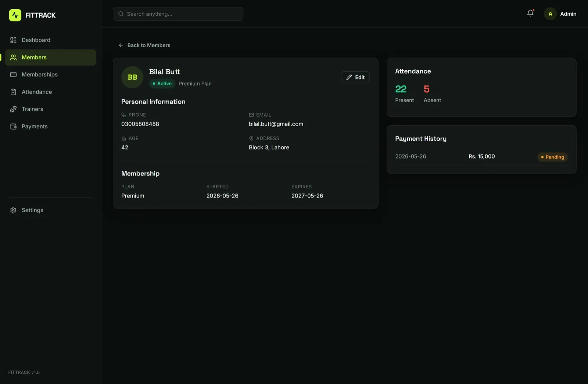The image size is (588, 384).
Task: Click the phone icon beside PHONE label
Action: click(x=123, y=115)
